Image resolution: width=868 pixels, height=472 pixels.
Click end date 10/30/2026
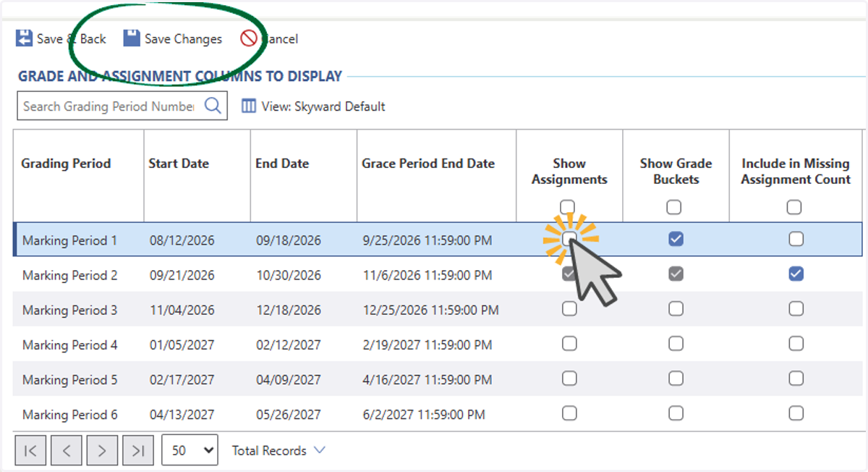tap(289, 275)
